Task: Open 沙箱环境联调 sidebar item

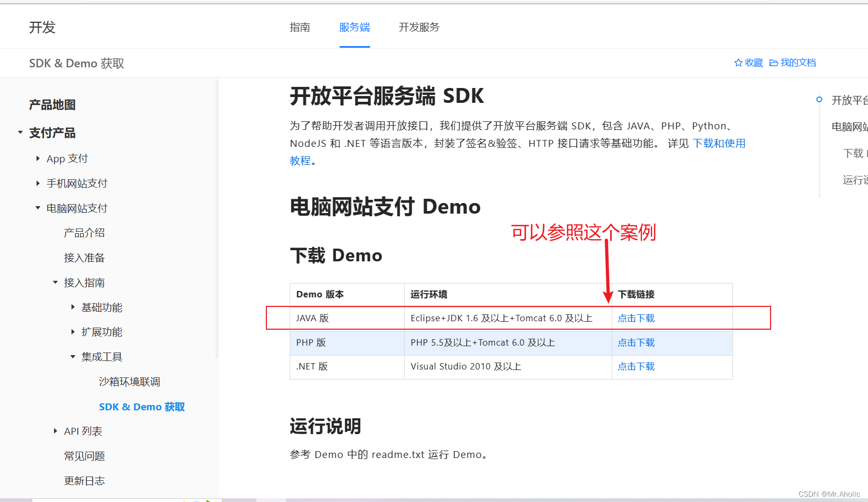Action: pos(129,382)
